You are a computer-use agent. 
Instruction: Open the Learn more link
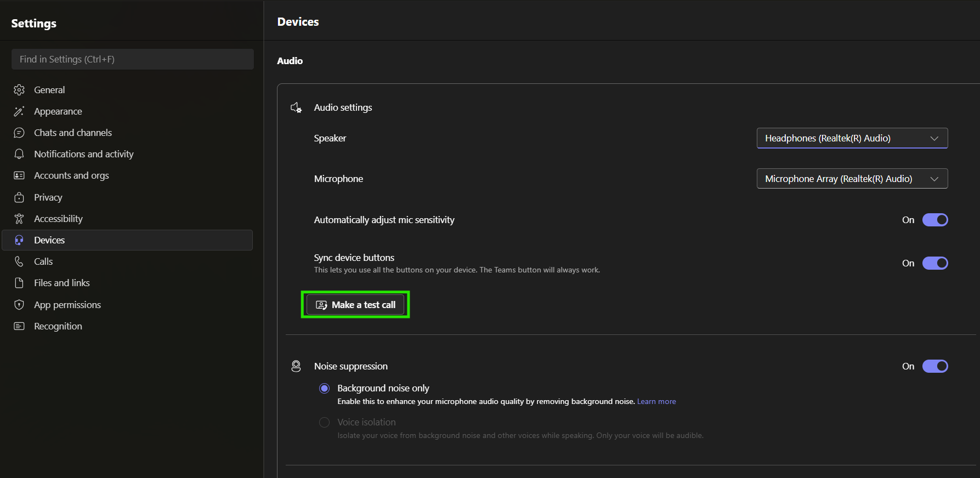656,401
